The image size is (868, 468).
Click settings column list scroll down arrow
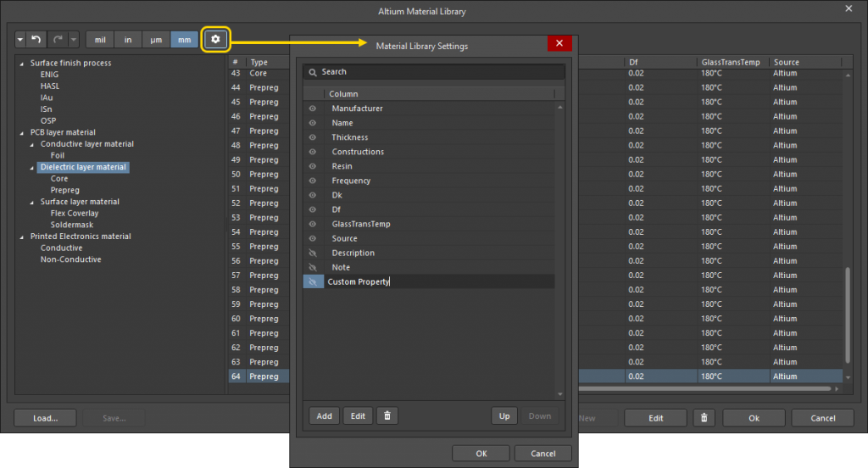[560, 394]
